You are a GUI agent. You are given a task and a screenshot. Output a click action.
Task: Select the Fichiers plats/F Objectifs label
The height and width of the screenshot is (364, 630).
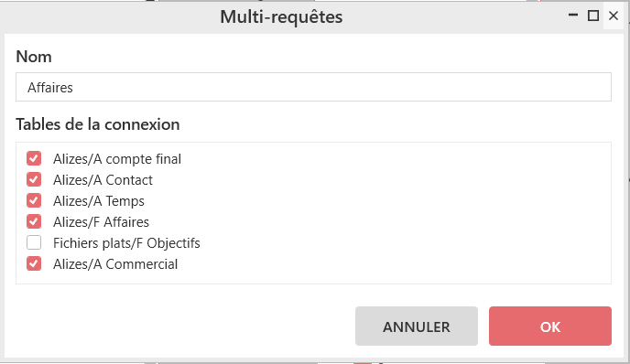tap(126, 243)
